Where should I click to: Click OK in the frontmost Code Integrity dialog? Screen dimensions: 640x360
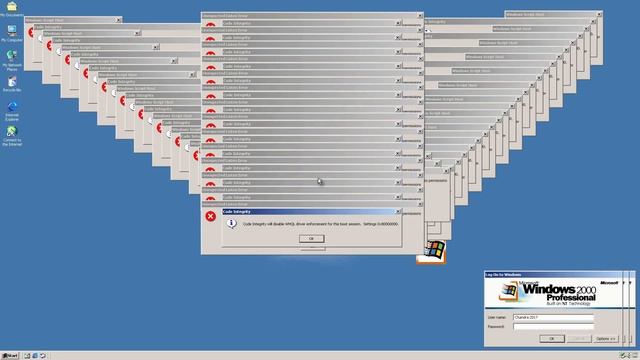311,238
